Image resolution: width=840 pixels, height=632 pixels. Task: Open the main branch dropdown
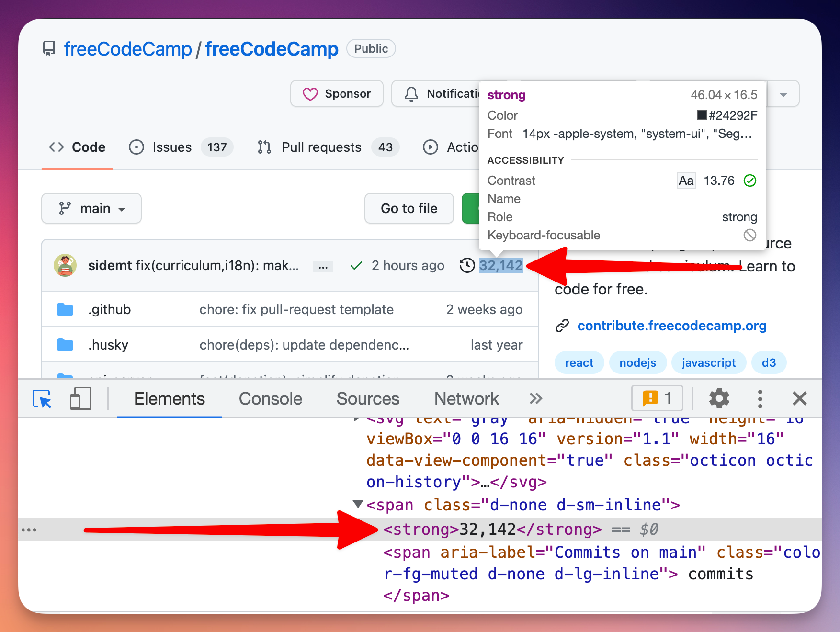pyautogui.click(x=91, y=208)
